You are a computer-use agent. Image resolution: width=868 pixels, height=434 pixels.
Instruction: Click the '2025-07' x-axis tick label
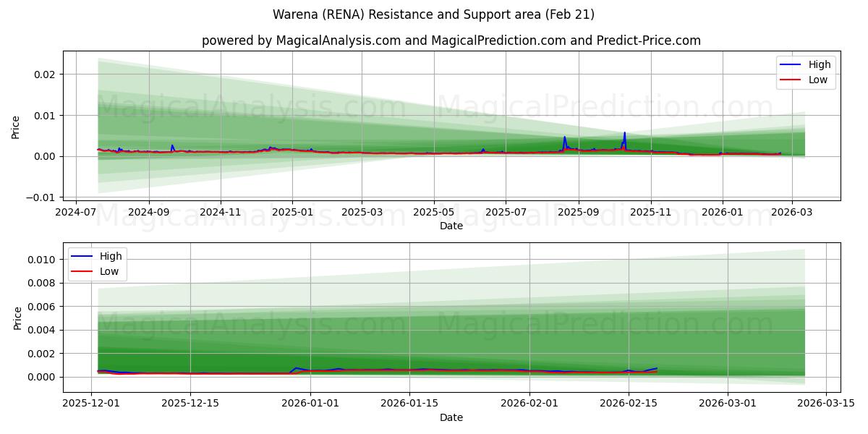point(505,213)
